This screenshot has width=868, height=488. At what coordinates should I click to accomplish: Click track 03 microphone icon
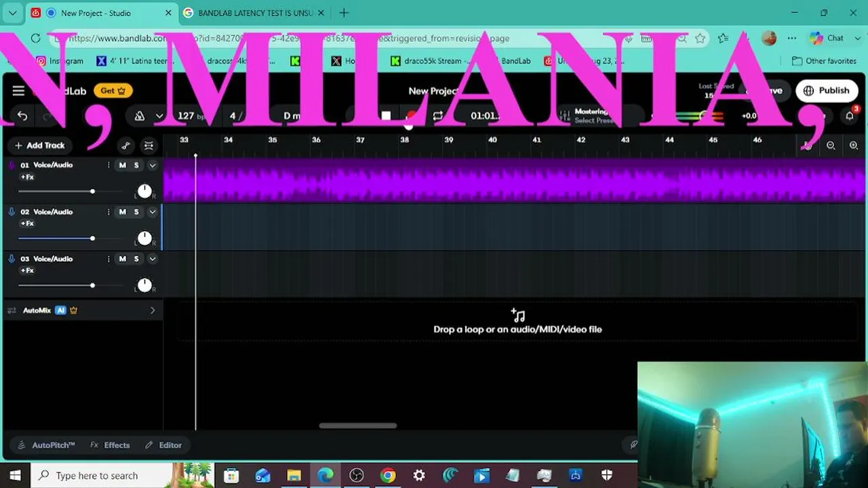coord(12,259)
